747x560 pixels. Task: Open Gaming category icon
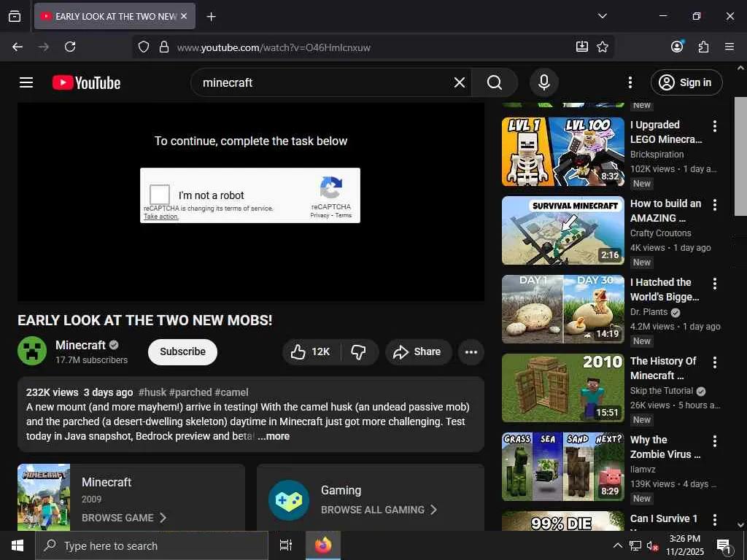[289, 500]
